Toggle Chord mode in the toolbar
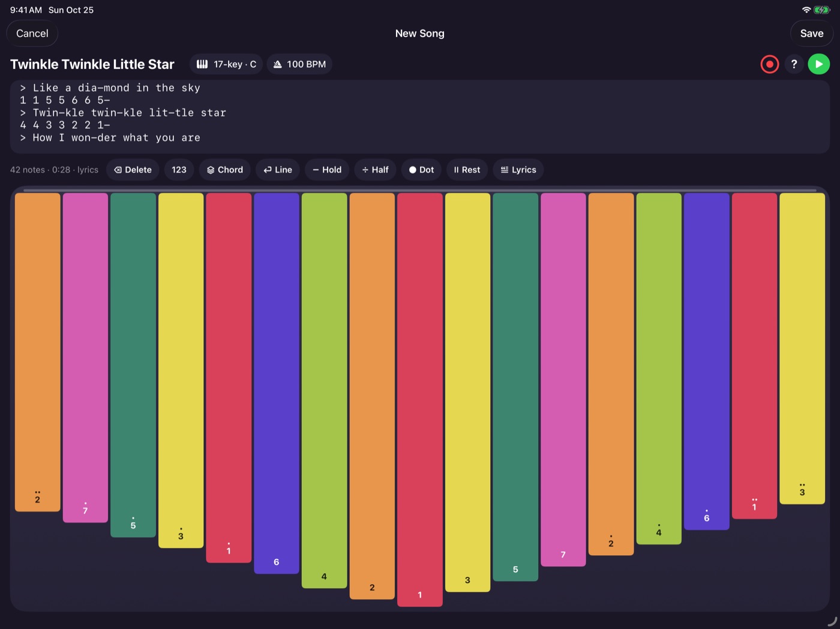 tap(225, 170)
